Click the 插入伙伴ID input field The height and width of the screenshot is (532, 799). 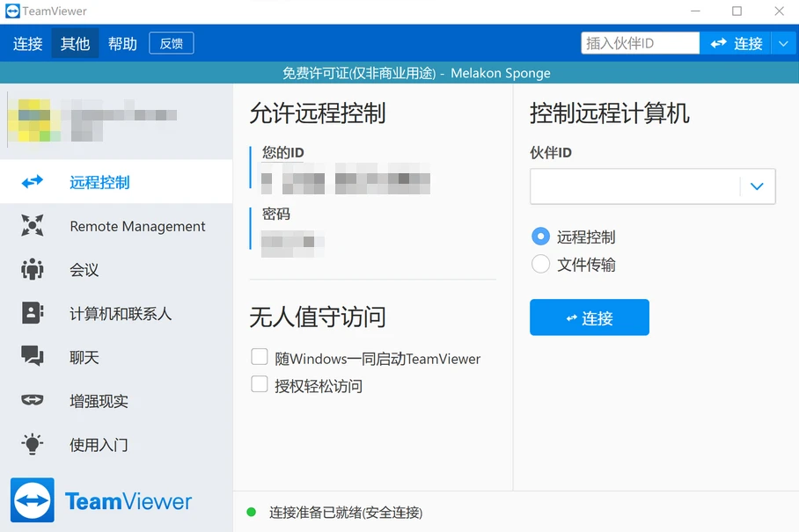tap(640, 43)
